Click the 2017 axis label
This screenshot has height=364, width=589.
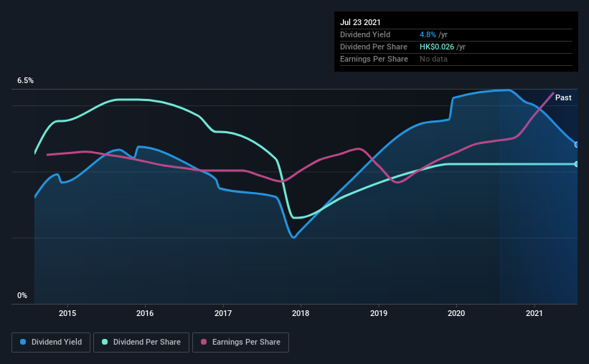pyautogui.click(x=223, y=313)
